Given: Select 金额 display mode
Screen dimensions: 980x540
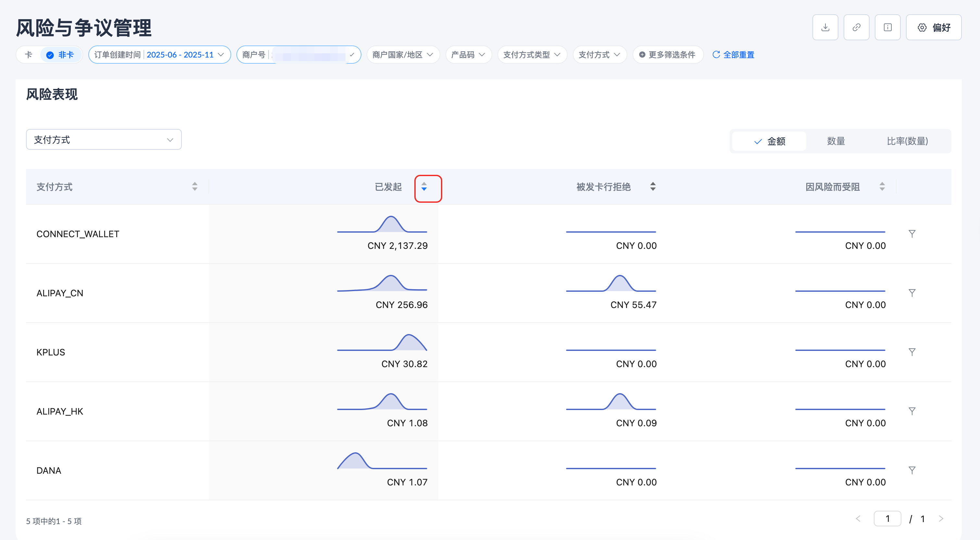Looking at the screenshot, I should click(769, 141).
